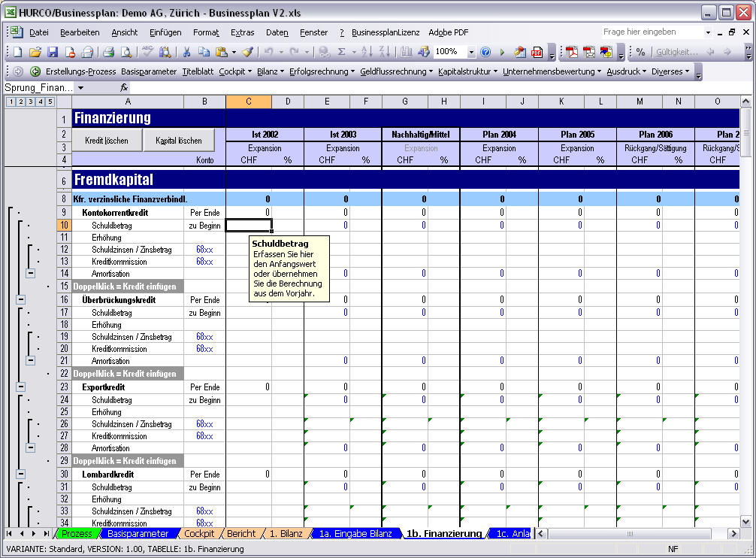
Task: Collapse the outline group at row 23
Action: [x=21, y=387]
